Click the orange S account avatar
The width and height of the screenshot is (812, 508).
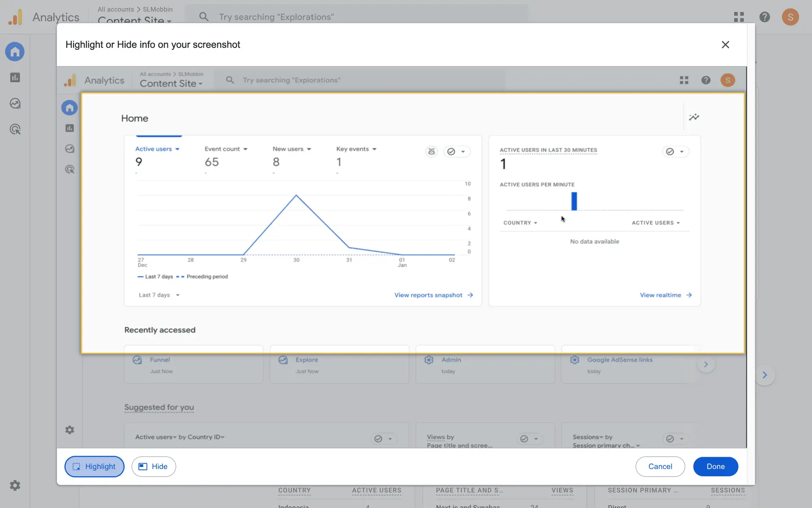[x=790, y=17]
